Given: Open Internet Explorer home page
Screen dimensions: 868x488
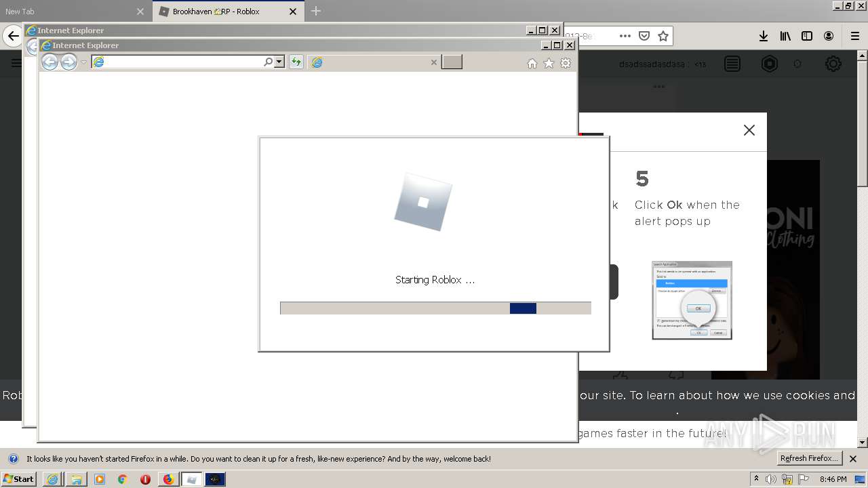Looking at the screenshot, I should point(532,63).
